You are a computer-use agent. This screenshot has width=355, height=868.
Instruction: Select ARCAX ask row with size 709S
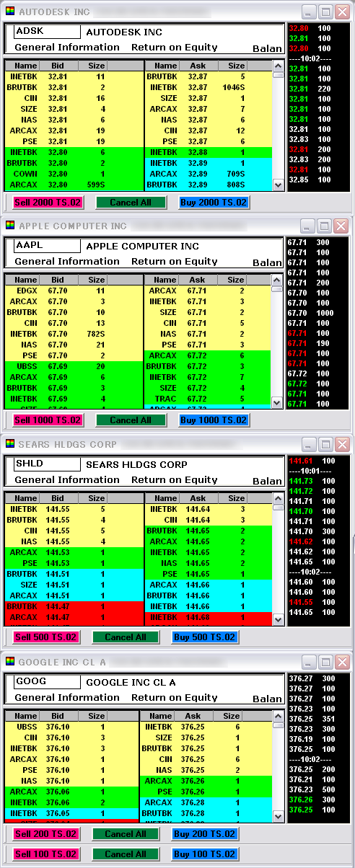(x=209, y=174)
